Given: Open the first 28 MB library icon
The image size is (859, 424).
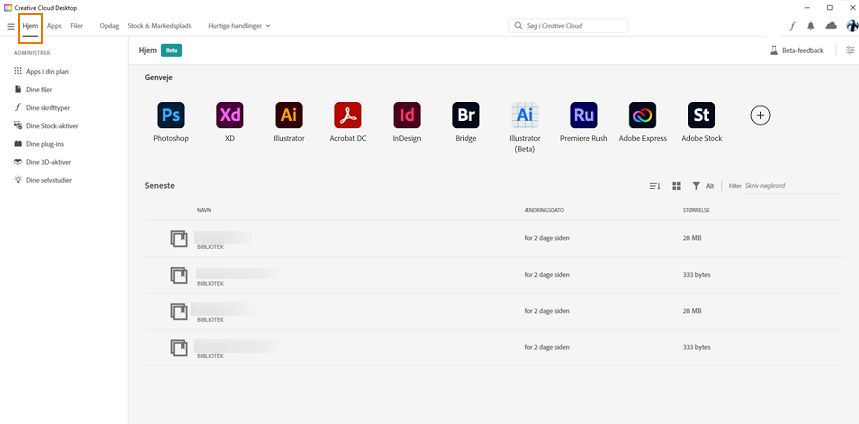Looking at the screenshot, I should [x=179, y=239].
